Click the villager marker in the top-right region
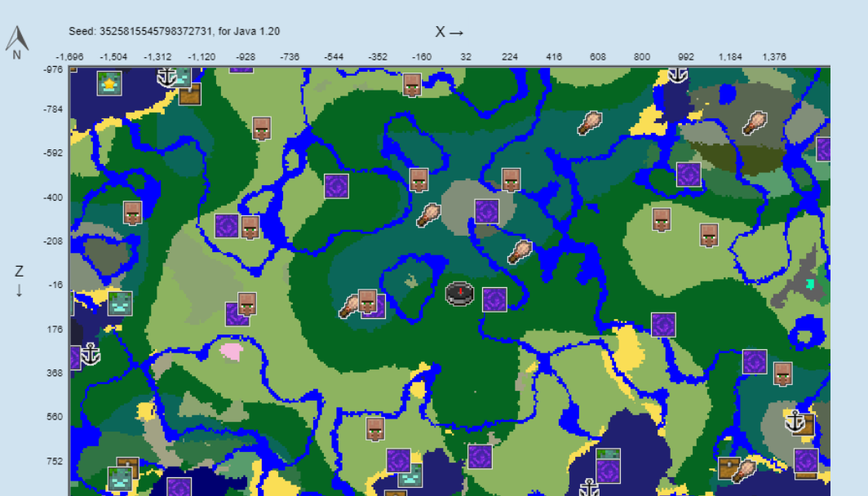Screen dimensions: 868x496 pos(662,220)
